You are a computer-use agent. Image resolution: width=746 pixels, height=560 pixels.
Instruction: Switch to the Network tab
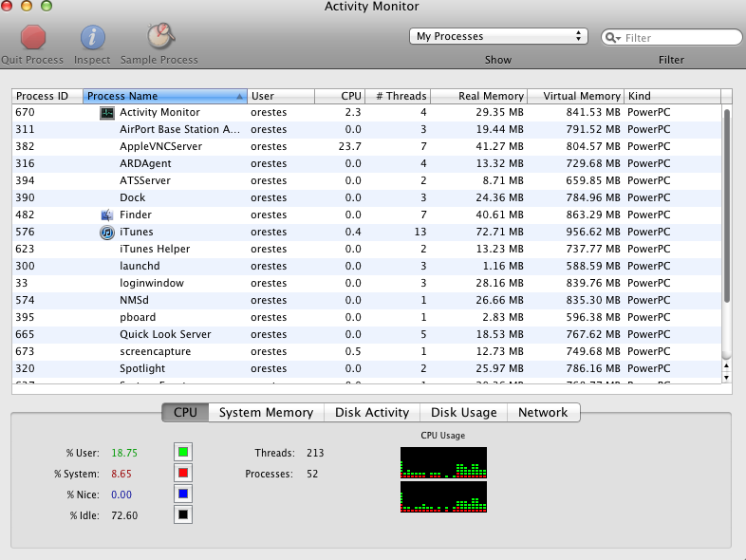click(x=543, y=413)
